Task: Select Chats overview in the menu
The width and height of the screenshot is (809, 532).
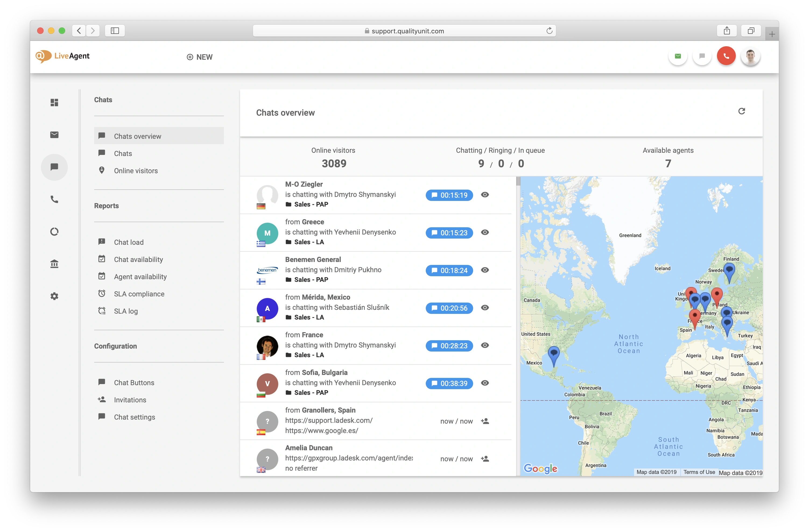Action: [x=159, y=136]
